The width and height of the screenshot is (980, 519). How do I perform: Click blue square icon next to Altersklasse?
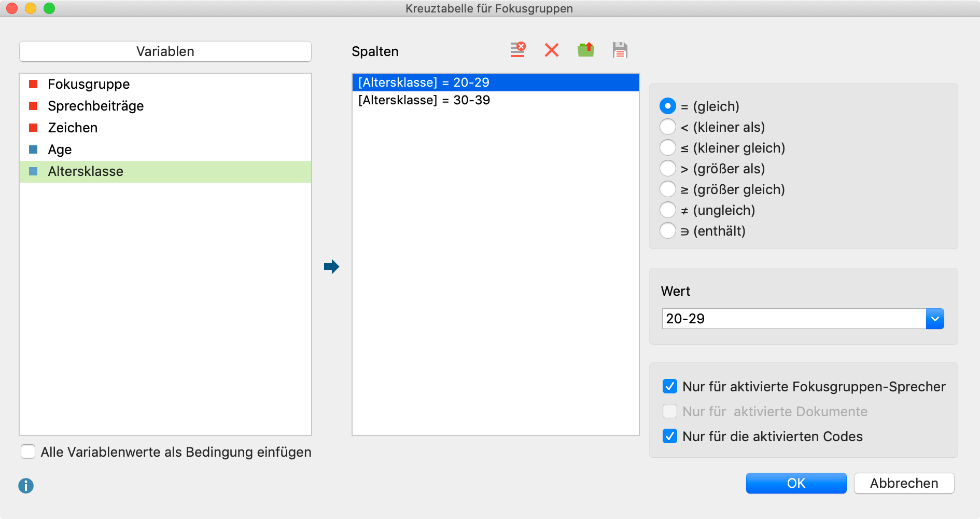pos(33,171)
